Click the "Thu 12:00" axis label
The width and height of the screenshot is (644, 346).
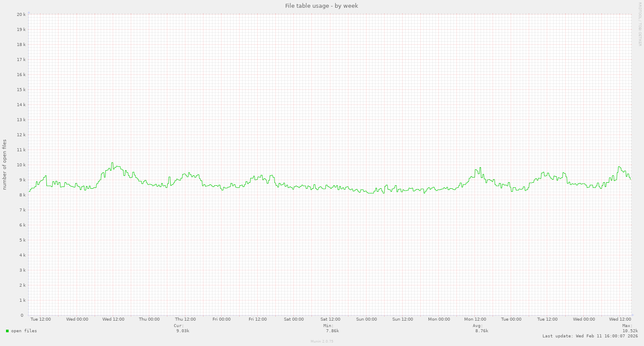point(186,319)
